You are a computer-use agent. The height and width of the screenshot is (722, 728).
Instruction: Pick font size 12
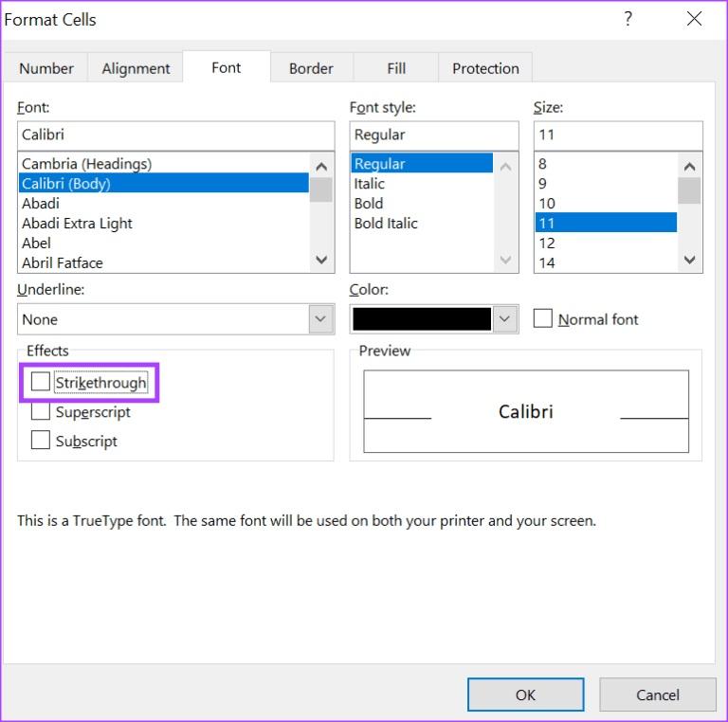(x=606, y=244)
